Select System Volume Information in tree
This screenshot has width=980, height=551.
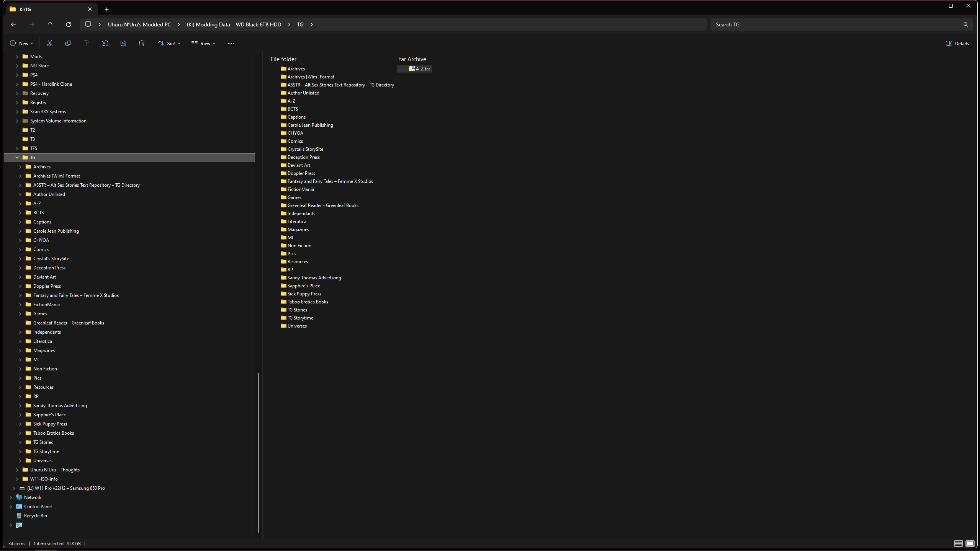(58, 121)
